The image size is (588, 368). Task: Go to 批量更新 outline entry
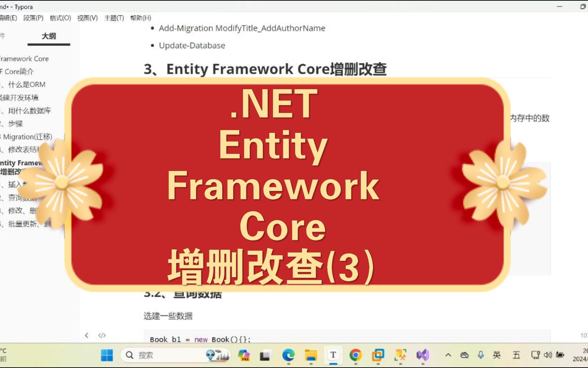[x=26, y=224]
